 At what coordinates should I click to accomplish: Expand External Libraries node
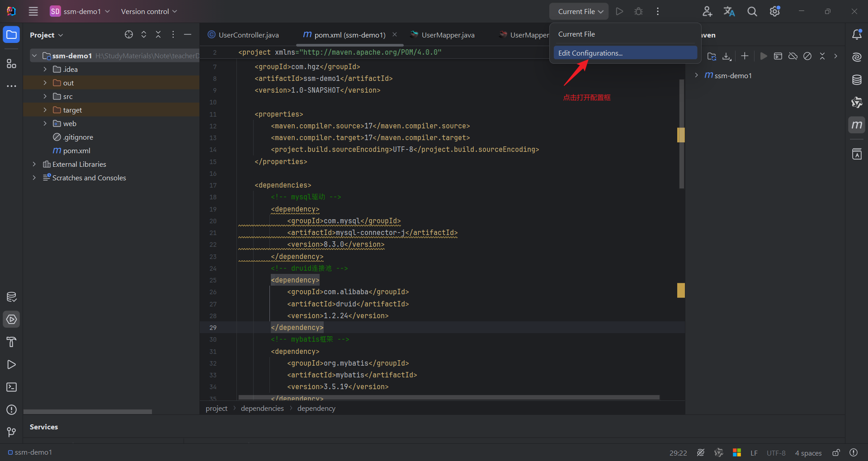click(x=34, y=164)
